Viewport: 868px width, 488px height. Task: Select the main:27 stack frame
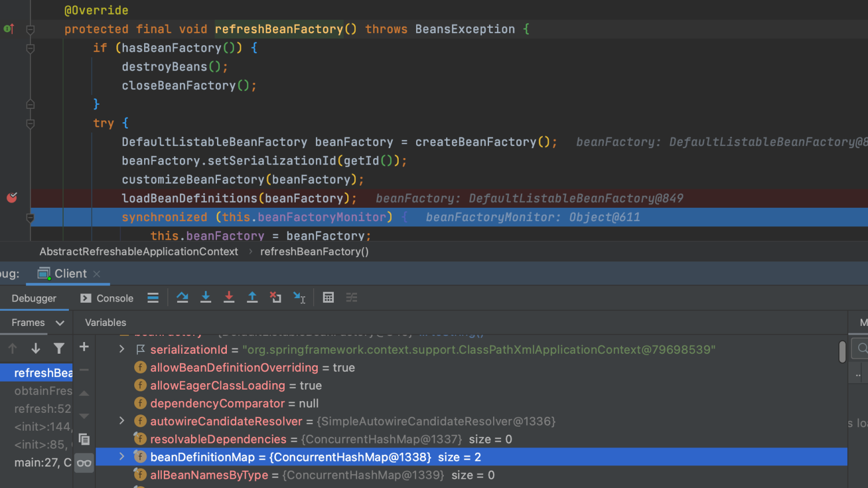[36, 463]
